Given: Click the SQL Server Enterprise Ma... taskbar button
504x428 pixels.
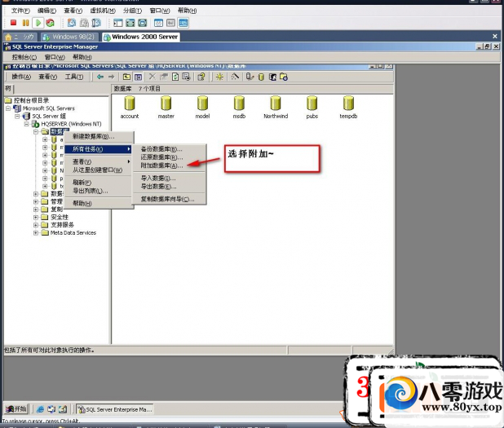Looking at the screenshot, I should click(115, 409).
